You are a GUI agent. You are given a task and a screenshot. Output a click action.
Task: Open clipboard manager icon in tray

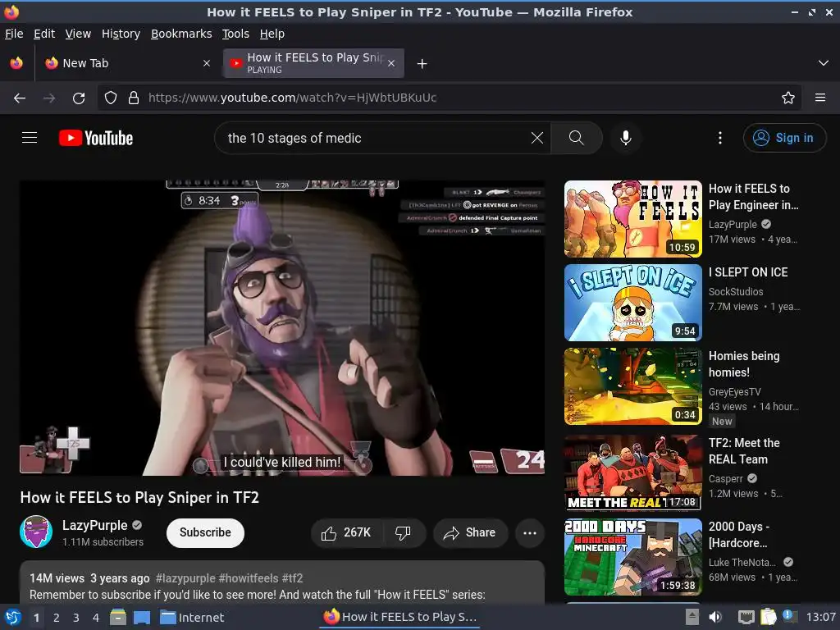(768, 617)
